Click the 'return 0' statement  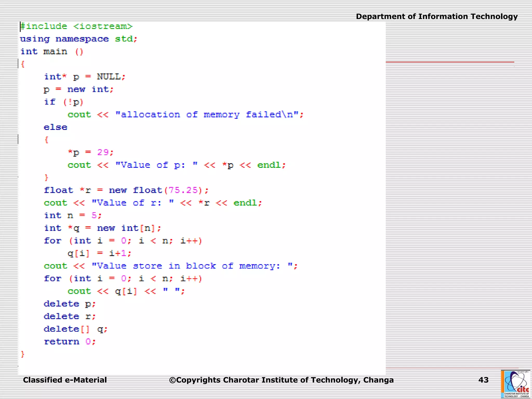[70, 342]
